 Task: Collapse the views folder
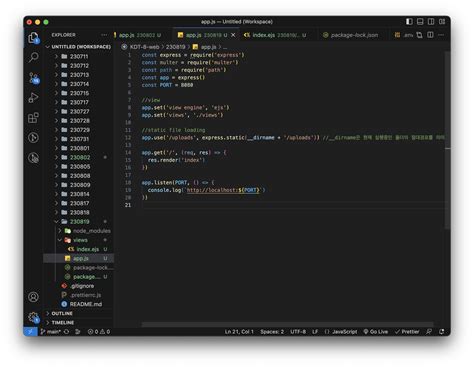click(x=79, y=240)
